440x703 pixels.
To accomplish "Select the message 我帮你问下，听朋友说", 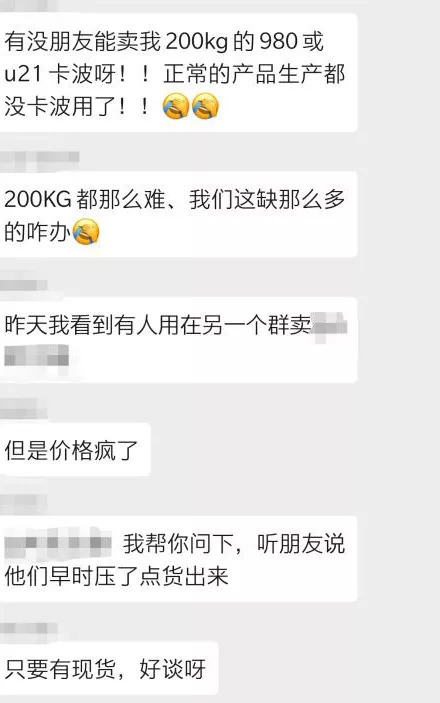I will point(178,559).
